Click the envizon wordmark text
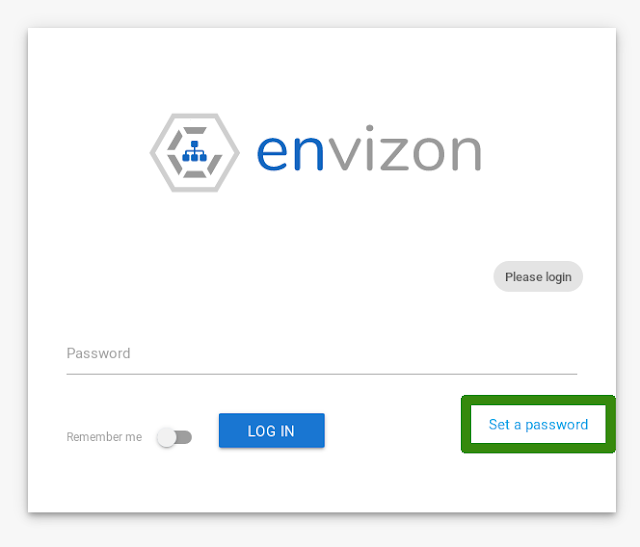 (369, 148)
